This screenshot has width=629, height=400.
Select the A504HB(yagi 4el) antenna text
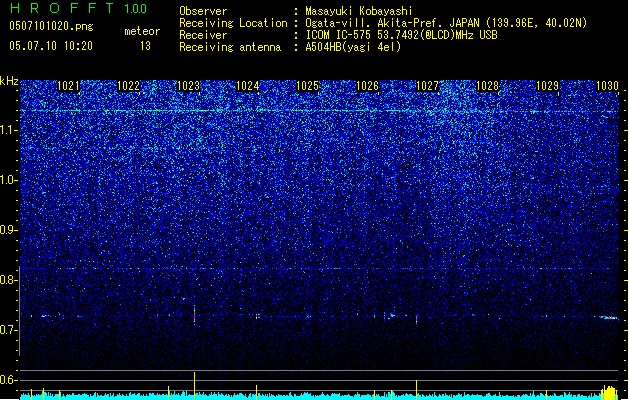[x=353, y=47]
